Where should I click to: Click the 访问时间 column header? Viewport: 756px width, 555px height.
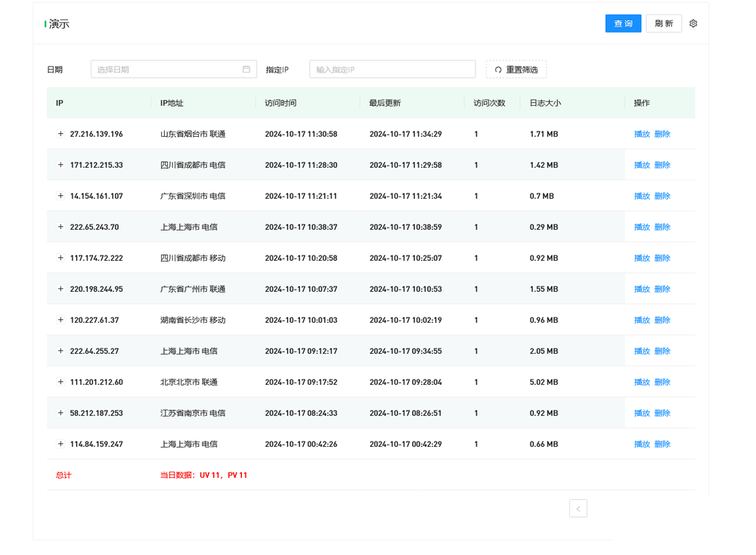pos(280,103)
